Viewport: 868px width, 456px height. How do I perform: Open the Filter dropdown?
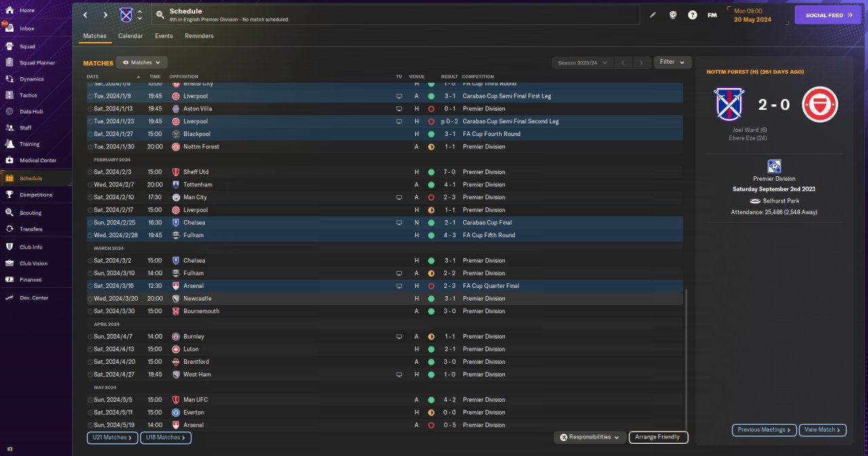point(673,62)
